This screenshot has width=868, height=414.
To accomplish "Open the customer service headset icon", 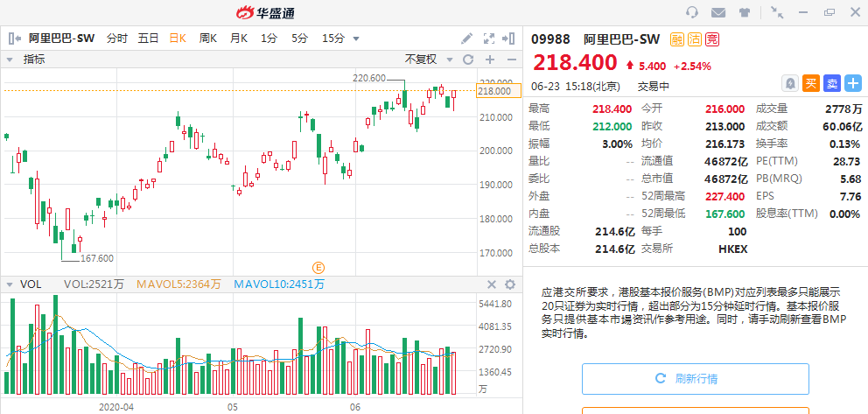I will tap(692, 12).
